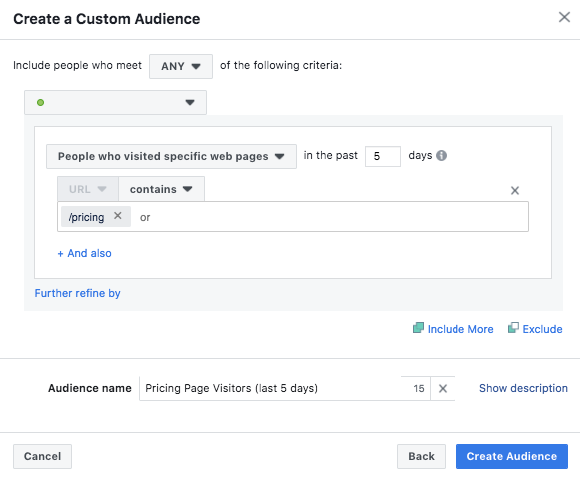Cancel the custom audience creation
The height and width of the screenshot is (478, 580).
[x=43, y=457]
